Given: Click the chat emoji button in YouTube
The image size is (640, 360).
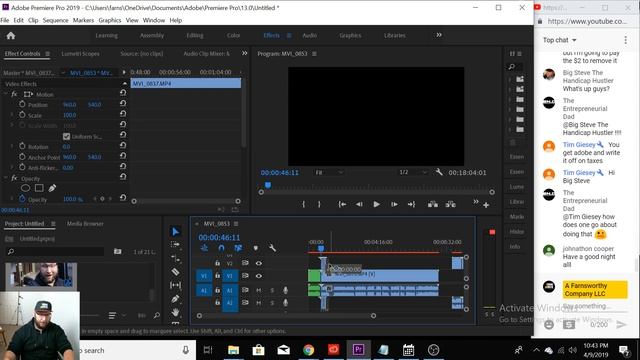Looking at the screenshot, I should (x=549, y=324).
